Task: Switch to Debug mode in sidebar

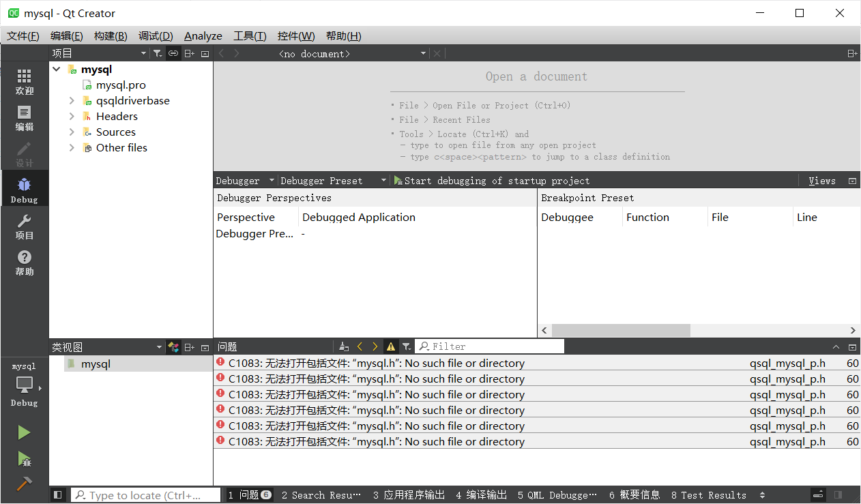Action: click(x=25, y=190)
